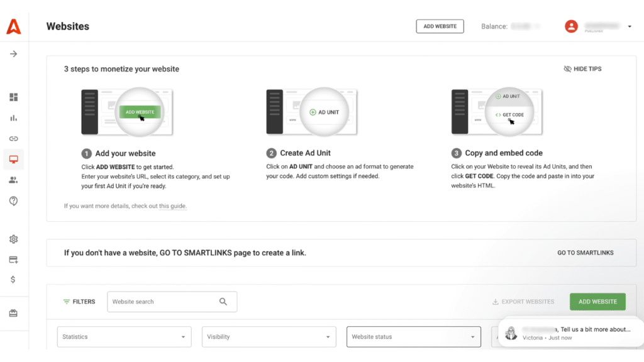Click the Balance label in the header
Viewport: 644px width, 362px height.
click(x=494, y=26)
